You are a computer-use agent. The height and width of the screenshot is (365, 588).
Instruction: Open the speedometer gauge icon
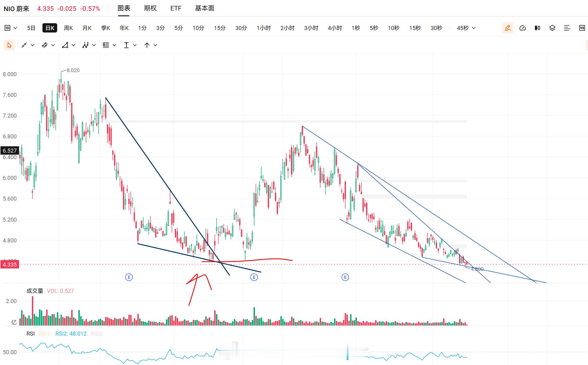(x=523, y=28)
